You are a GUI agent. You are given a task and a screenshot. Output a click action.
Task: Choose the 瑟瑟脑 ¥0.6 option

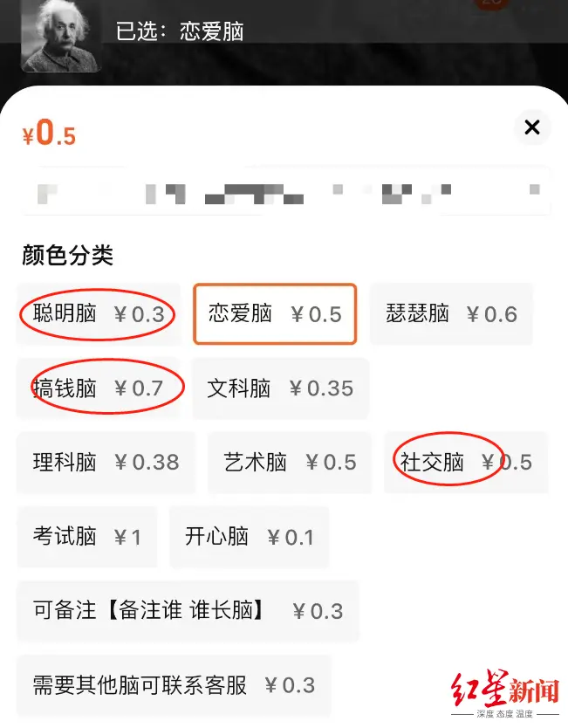coord(452,314)
